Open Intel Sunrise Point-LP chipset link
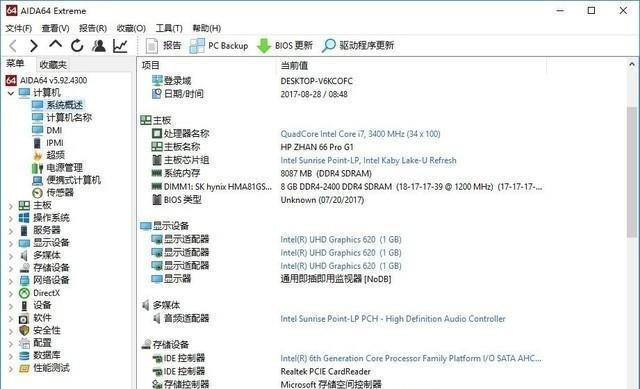This screenshot has height=389, width=640. (368, 160)
